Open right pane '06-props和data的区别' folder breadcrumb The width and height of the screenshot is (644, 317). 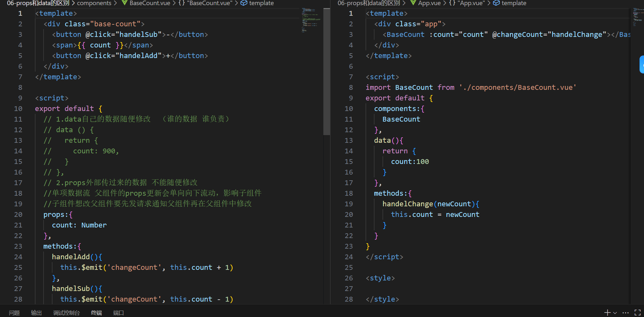click(369, 3)
